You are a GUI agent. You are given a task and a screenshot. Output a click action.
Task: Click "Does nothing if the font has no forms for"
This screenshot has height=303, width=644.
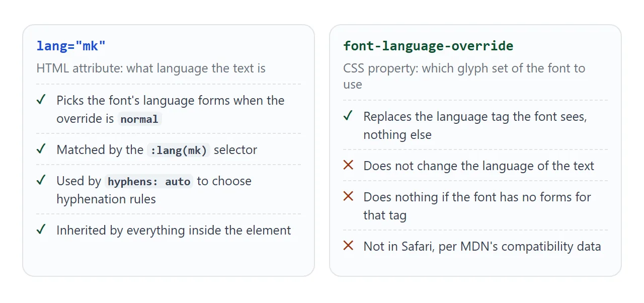point(477,197)
